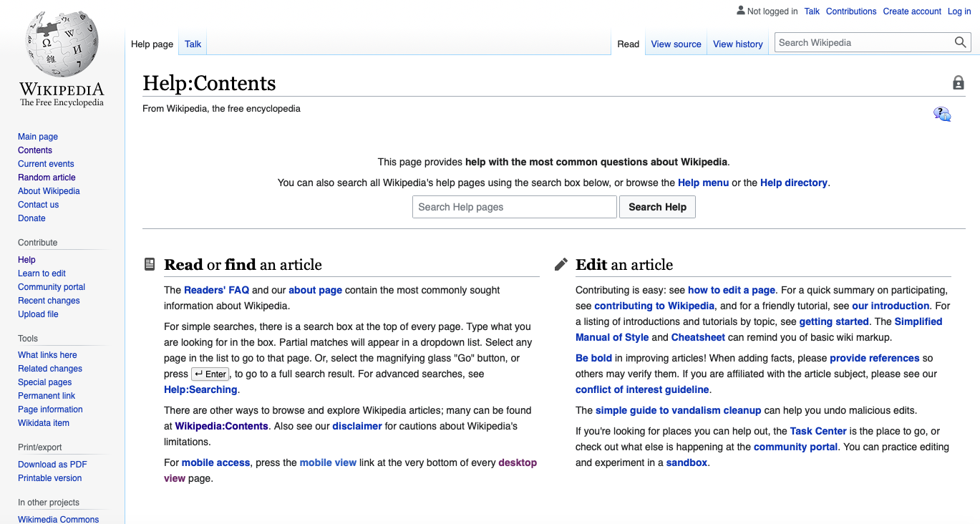Screen dimensions: 980x524
Task: Click the mobile view link
Action: click(328, 462)
